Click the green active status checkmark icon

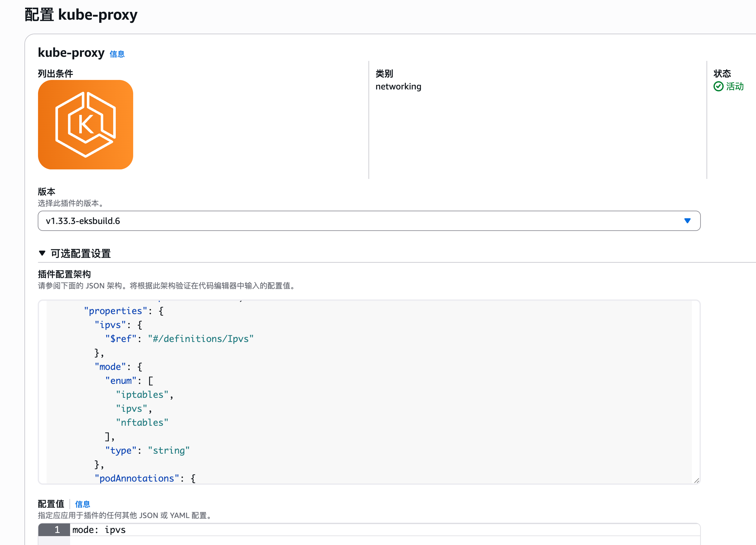(718, 86)
